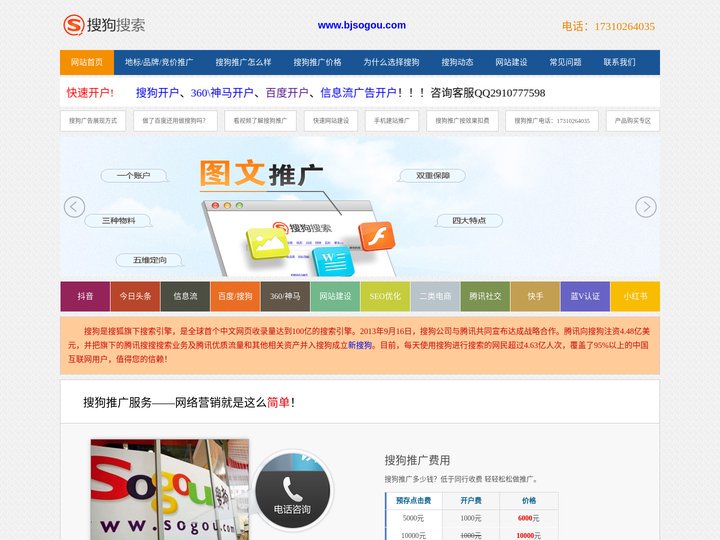The image size is (720, 540).
Task: Select the 信息流 category tile
Action: [x=185, y=297]
